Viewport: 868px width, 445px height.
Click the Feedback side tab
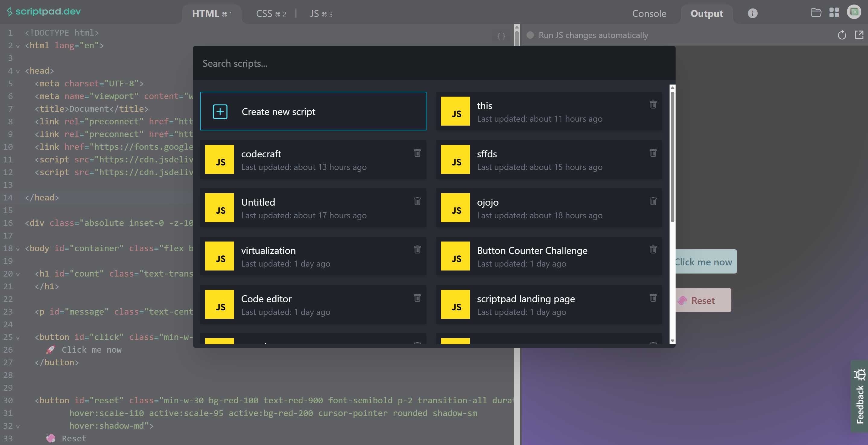859,396
